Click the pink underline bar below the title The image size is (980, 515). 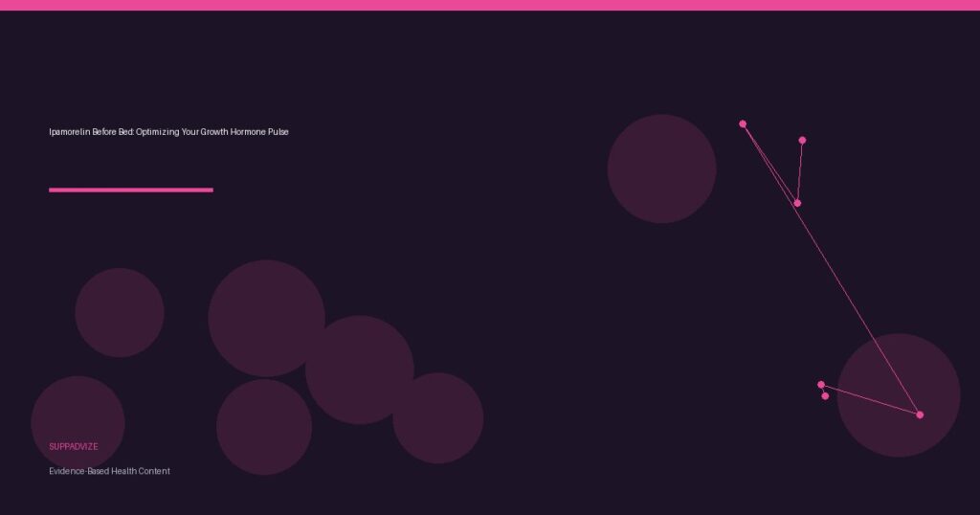click(130, 190)
